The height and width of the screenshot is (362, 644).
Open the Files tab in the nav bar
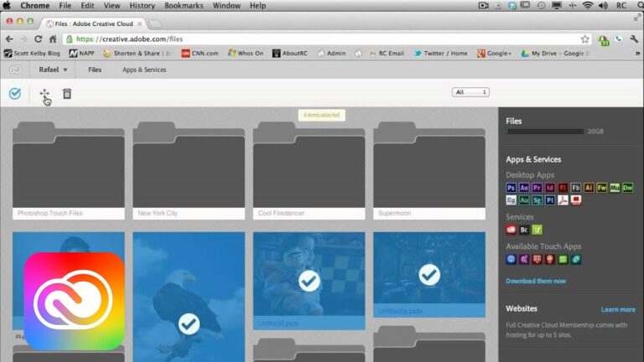(95, 70)
